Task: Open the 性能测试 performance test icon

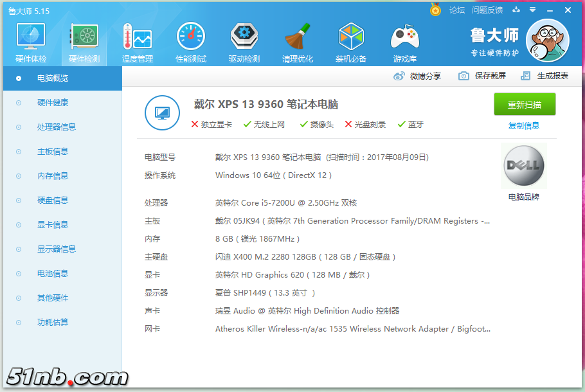Action: pyautogui.click(x=191, y=40)
